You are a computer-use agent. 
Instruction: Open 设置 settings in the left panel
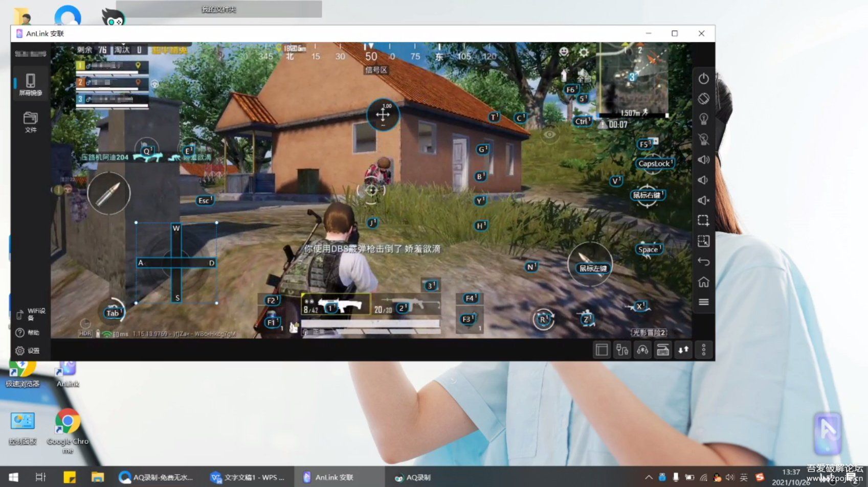[x=28, y=351]
